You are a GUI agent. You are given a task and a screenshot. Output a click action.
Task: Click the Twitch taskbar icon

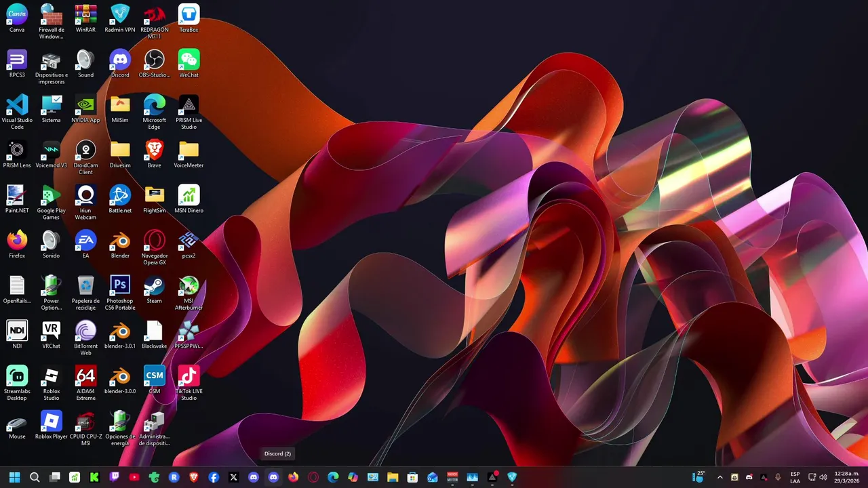[114, 477]
